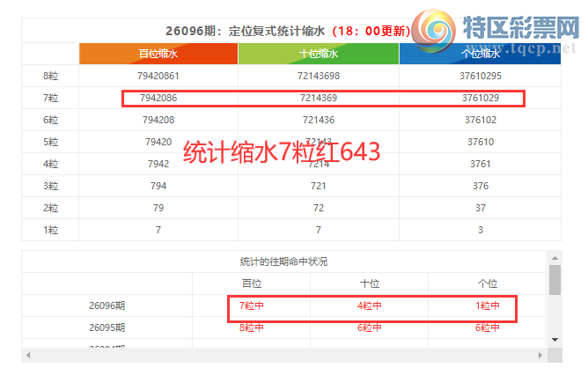Click the horizontal scrollbar left arrow

[28, 355]
